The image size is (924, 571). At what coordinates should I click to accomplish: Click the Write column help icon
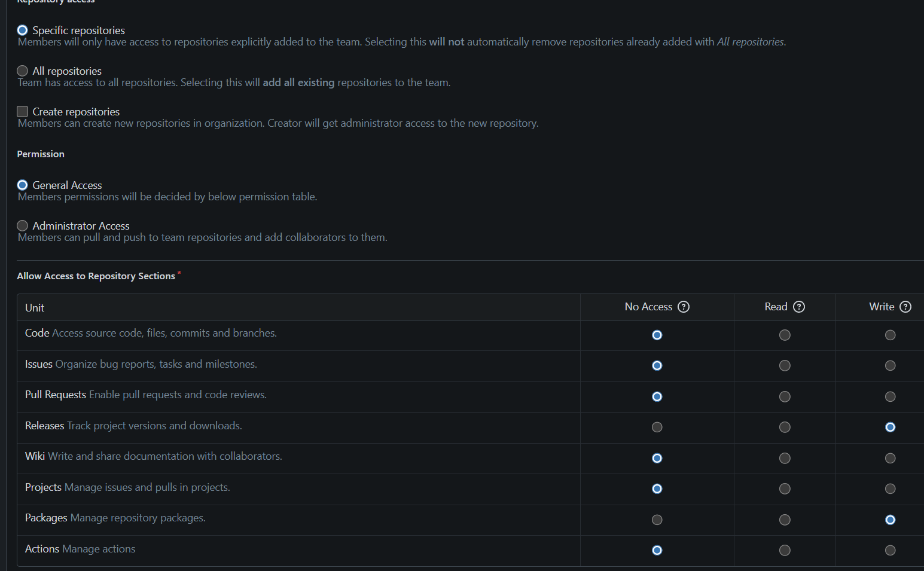pos(905,307)
